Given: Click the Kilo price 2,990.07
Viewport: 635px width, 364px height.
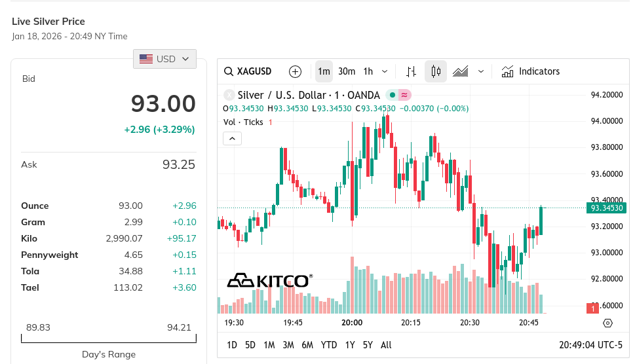Looking at the screenshot, I should pos(124,238).
